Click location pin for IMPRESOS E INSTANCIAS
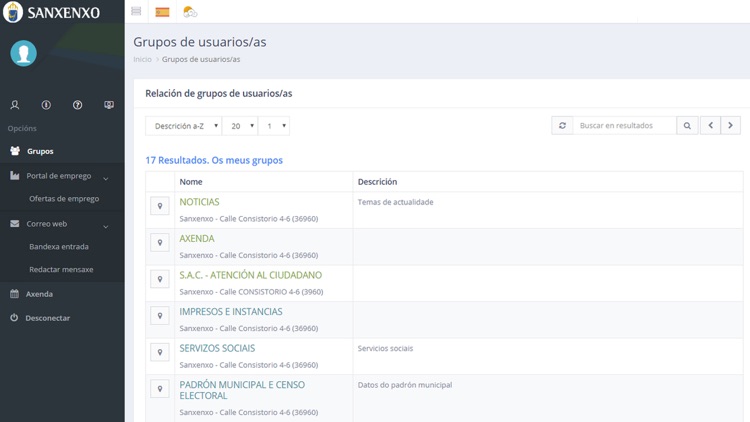 (x=160, y=316)
